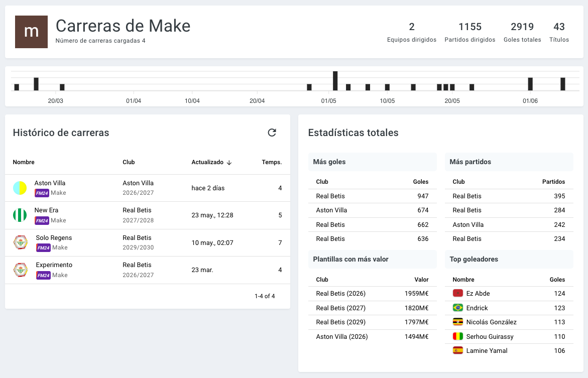Click the player name "Endrick"
The width and height of the screenshot is (588, 378).
click(477, 308)
